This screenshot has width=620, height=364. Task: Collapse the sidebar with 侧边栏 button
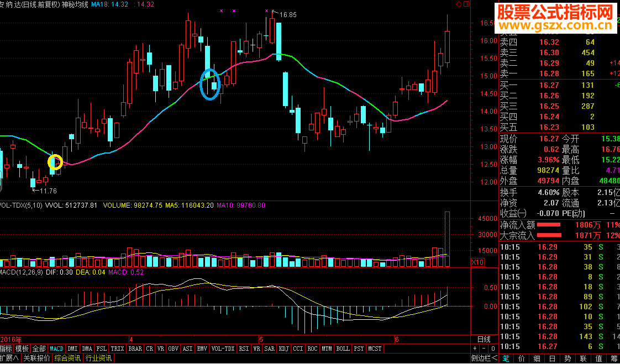click(x=485, y=358)
